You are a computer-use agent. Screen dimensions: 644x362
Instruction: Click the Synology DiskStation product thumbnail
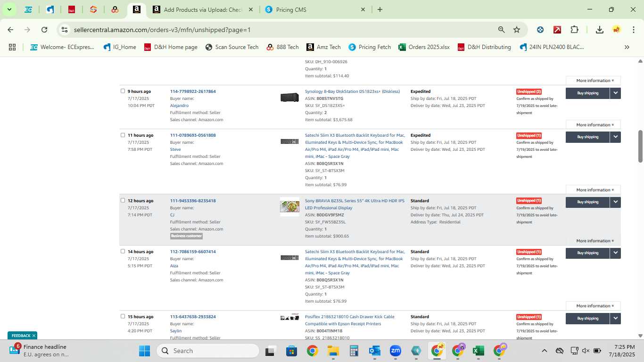289,98
